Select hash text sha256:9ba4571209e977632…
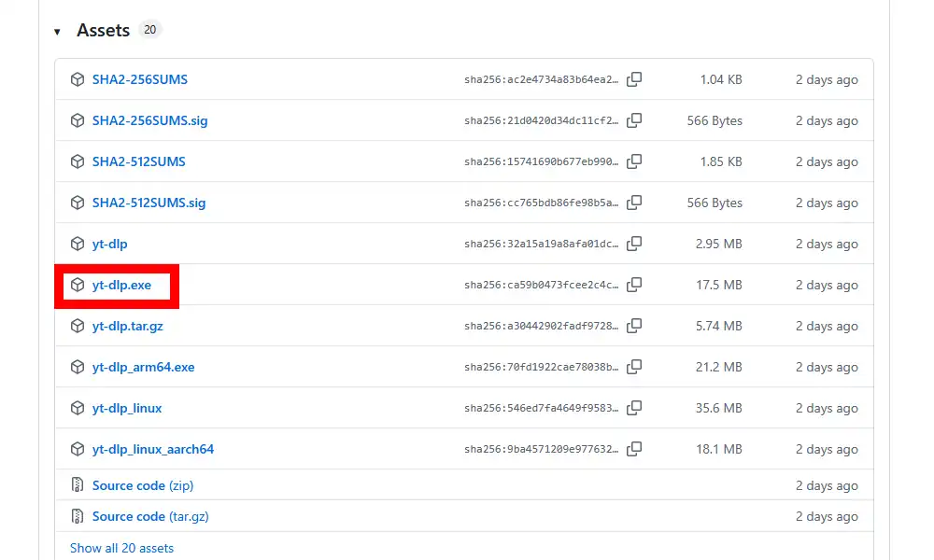 542,449
